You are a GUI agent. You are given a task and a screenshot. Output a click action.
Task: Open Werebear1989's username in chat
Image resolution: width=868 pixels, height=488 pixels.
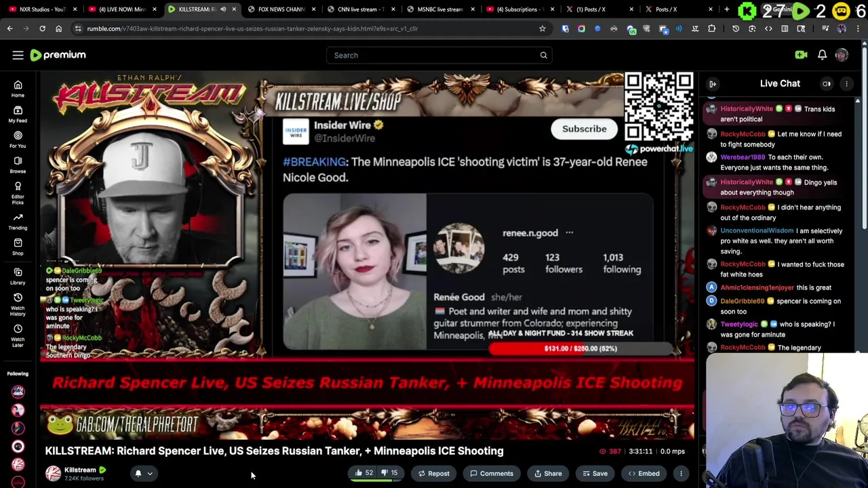point(743,157)
